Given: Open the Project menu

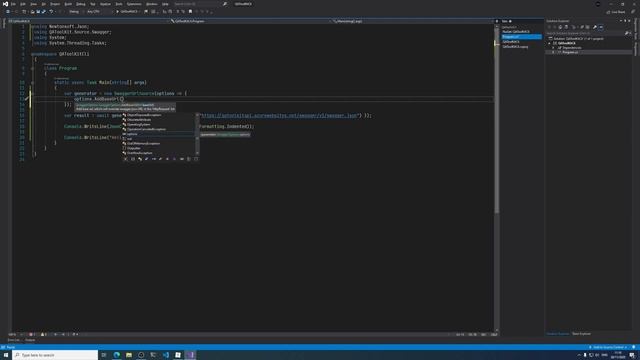Looking at the screenshot, I should [55, 4].
